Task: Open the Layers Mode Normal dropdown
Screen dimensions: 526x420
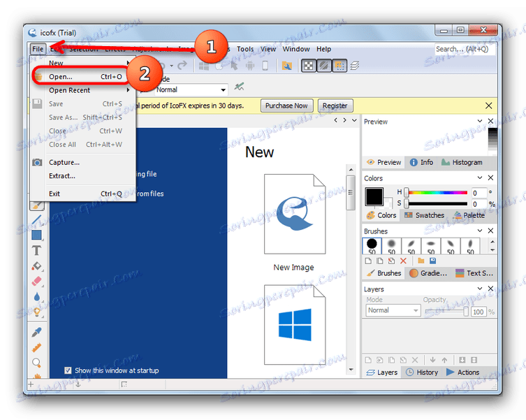Action: tap(393, 310)
